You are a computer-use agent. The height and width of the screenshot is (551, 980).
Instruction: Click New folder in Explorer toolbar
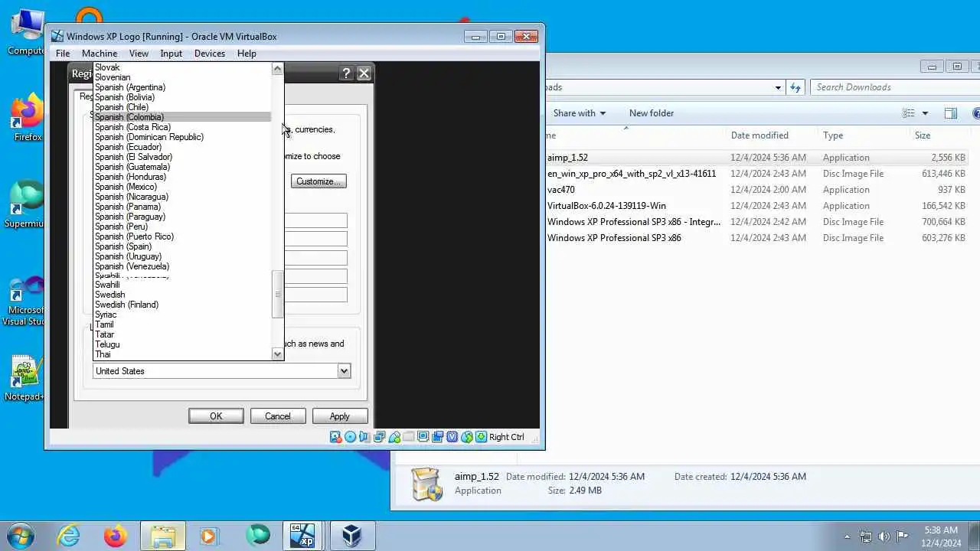pyautogui.click(x=652, y=113)
